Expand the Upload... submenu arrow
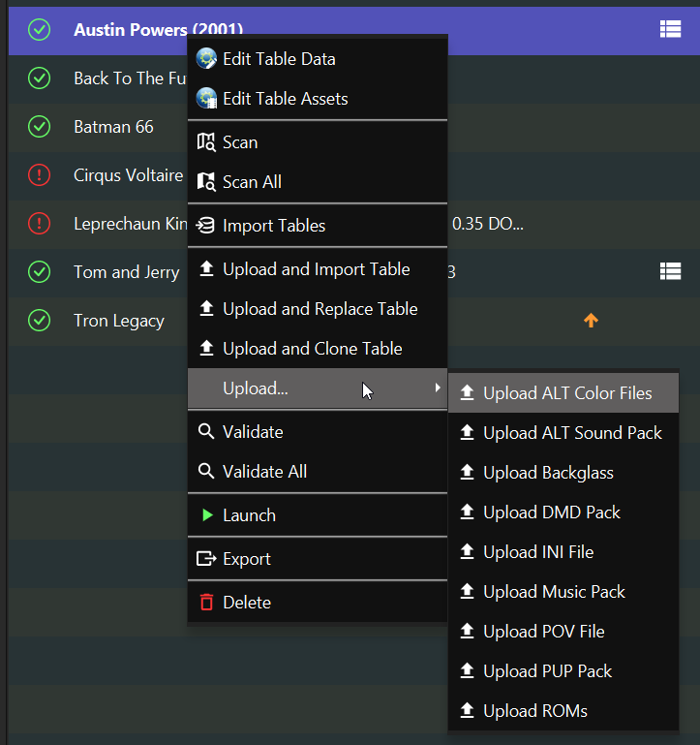The image size is (700, 745). (x=438, y=388)
